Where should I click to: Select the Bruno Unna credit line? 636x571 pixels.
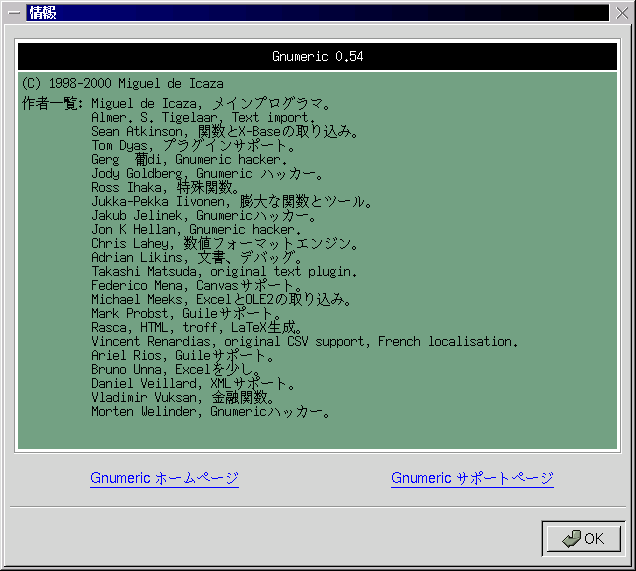[175, 369]
